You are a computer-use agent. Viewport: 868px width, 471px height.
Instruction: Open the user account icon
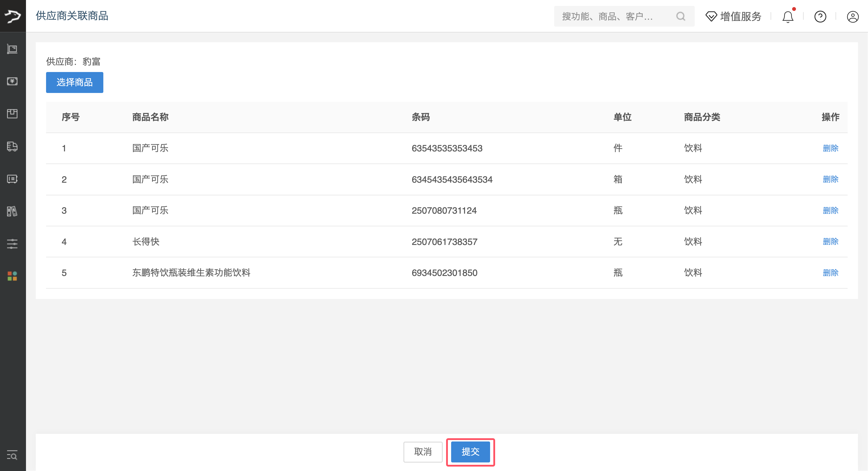point(853,16)
